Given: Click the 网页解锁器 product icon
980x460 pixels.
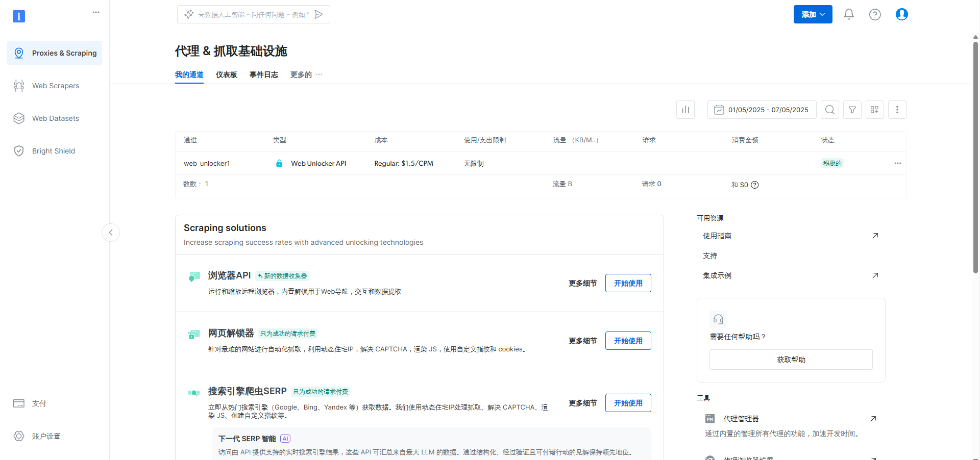Looking at the screenshot, I should click(x=194, y=335).
